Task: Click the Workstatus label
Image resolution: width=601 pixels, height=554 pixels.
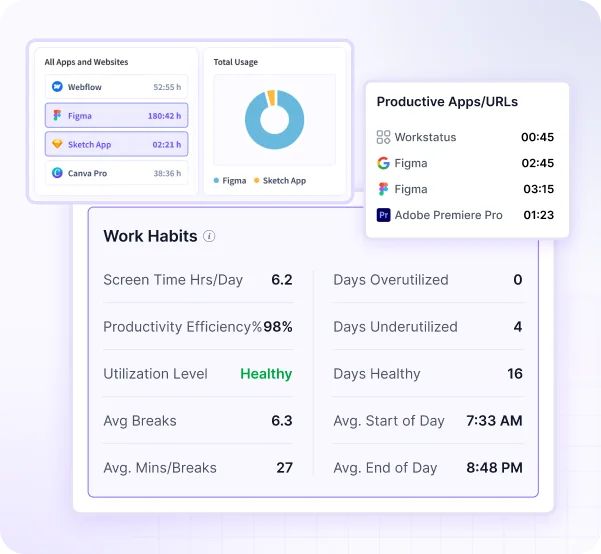Action: click(425, 137)
